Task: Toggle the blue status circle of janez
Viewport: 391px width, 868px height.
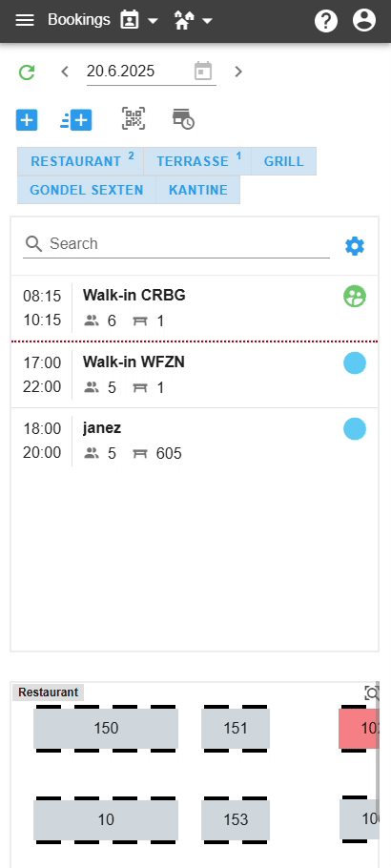Action: pyautogui.click(x=355, y=429)
